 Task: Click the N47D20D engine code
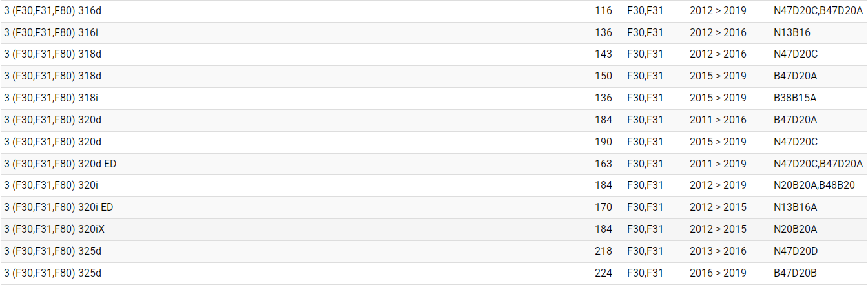[796, 251]
